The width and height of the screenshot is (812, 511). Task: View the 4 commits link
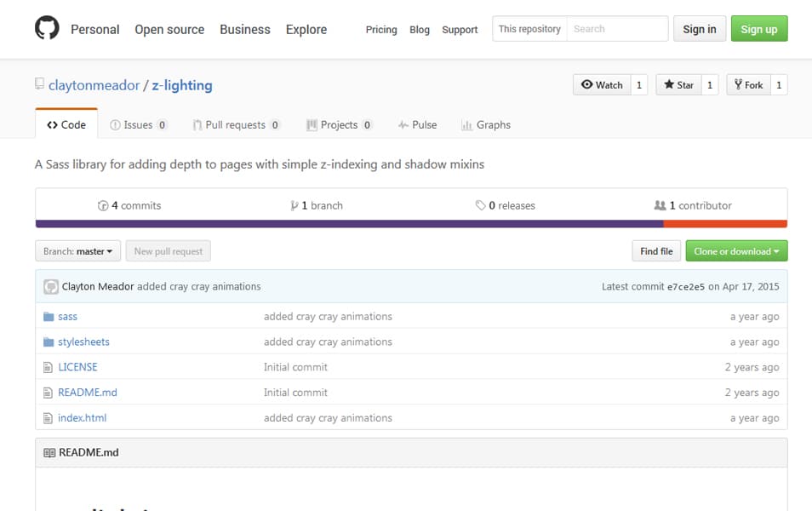click(129, 206)
